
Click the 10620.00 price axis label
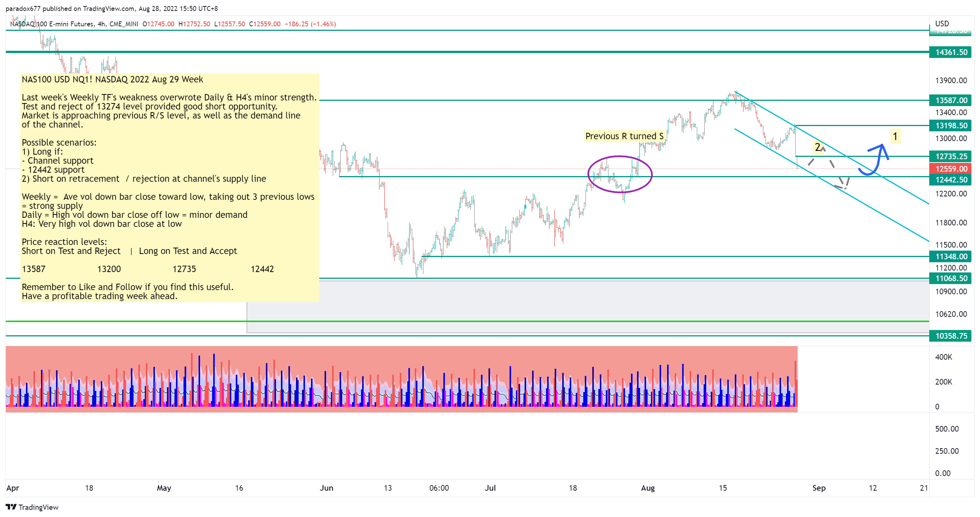point(951,314)
